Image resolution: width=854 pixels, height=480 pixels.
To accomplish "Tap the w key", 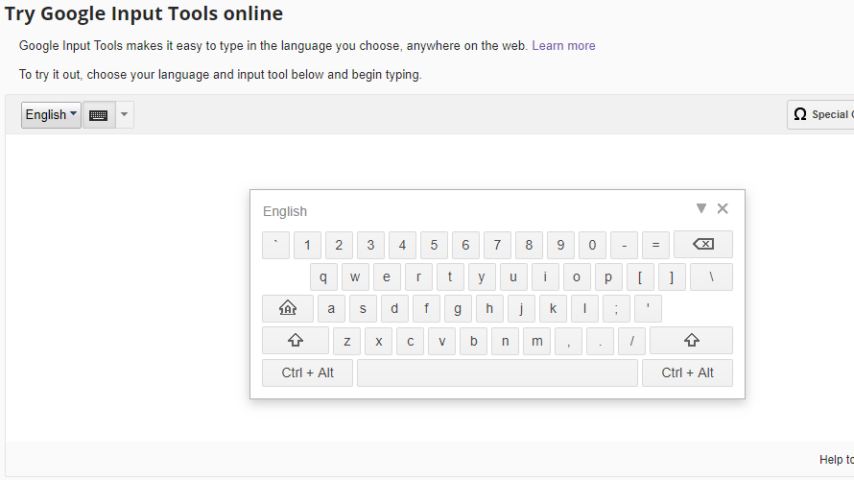I will pos(355,277).
